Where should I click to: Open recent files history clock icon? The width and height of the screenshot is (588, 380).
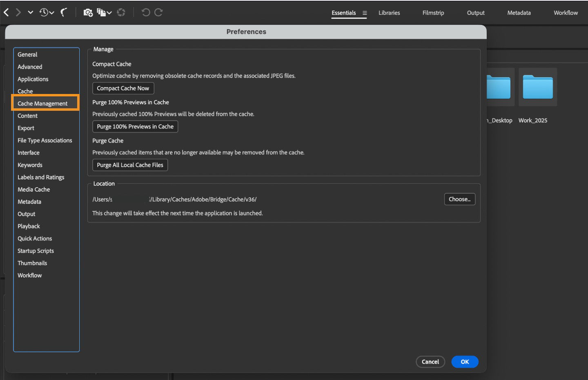[x=43, y=12]
